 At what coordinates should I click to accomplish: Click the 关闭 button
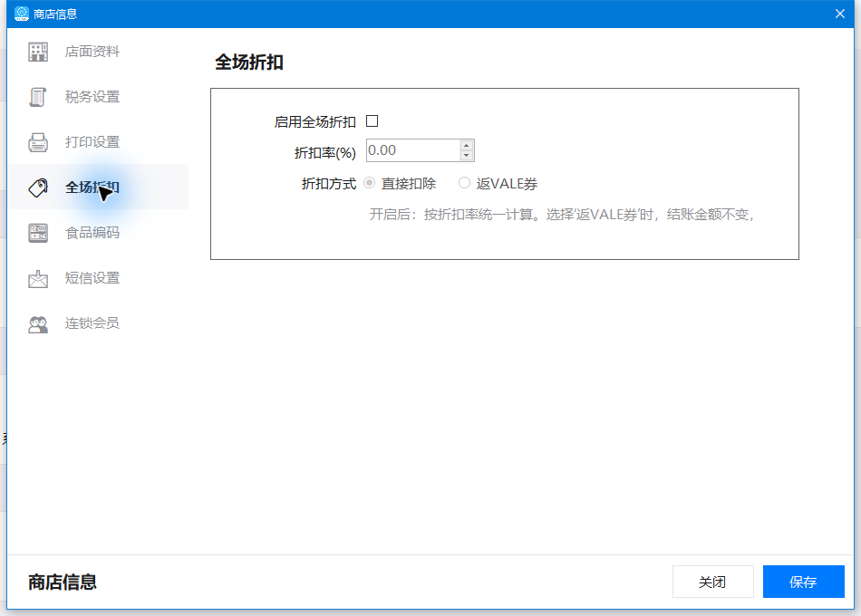[712, 582]
